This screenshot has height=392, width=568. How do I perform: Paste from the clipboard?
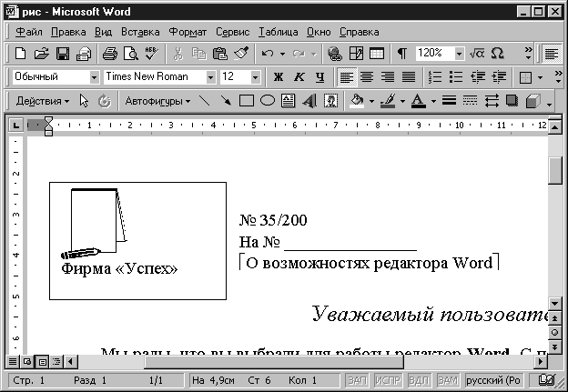coord(219,54)
